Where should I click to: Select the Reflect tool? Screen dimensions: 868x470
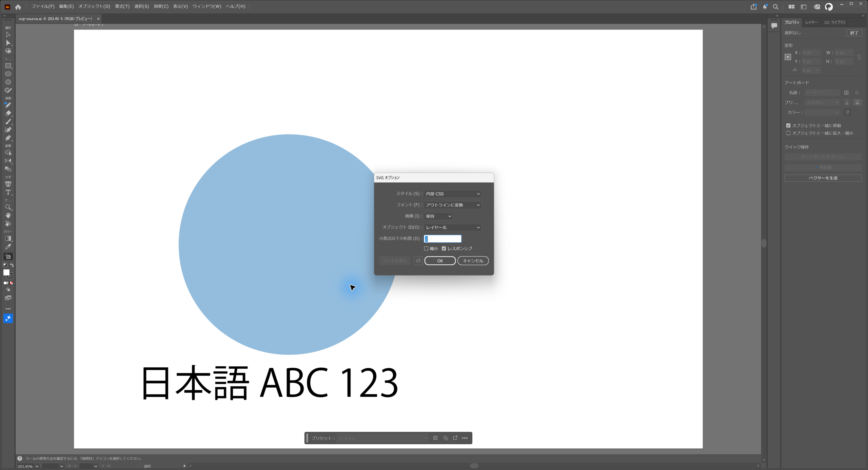click(8, 161)
